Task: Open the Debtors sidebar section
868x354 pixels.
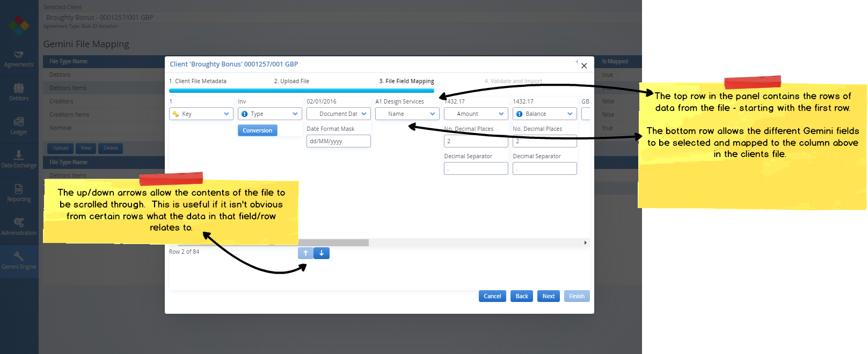Action: click(19, 93)
